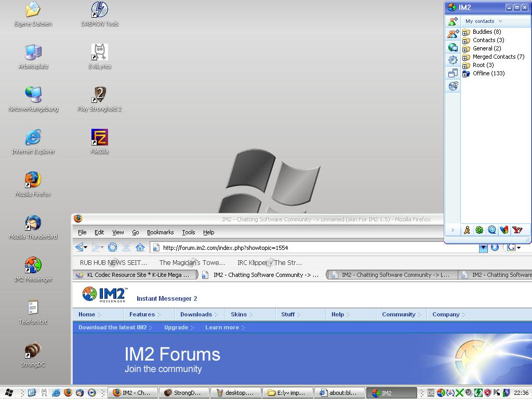The height and width of the screenshot is (399, 532).
Task: Open the Help menu in Firefox
Action: 209,232
